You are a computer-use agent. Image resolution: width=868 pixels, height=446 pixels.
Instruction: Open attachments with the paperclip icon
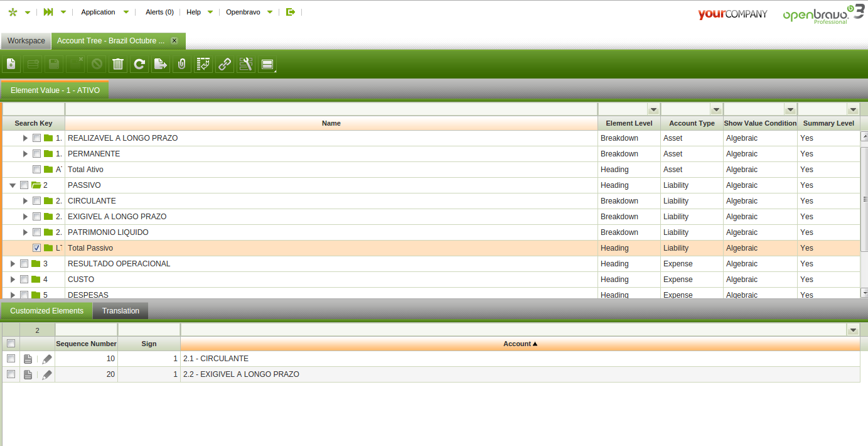coord(181,64)
